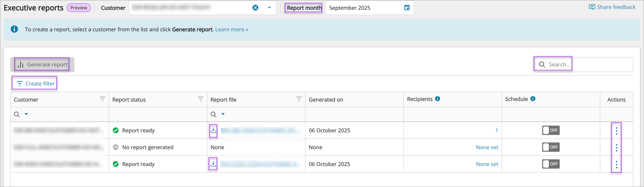Image resolution: width=644 pixels, height=187 pixels.
Task: Click the Schedule info icon
Action: pyautogui.click(x=533, y=99)
